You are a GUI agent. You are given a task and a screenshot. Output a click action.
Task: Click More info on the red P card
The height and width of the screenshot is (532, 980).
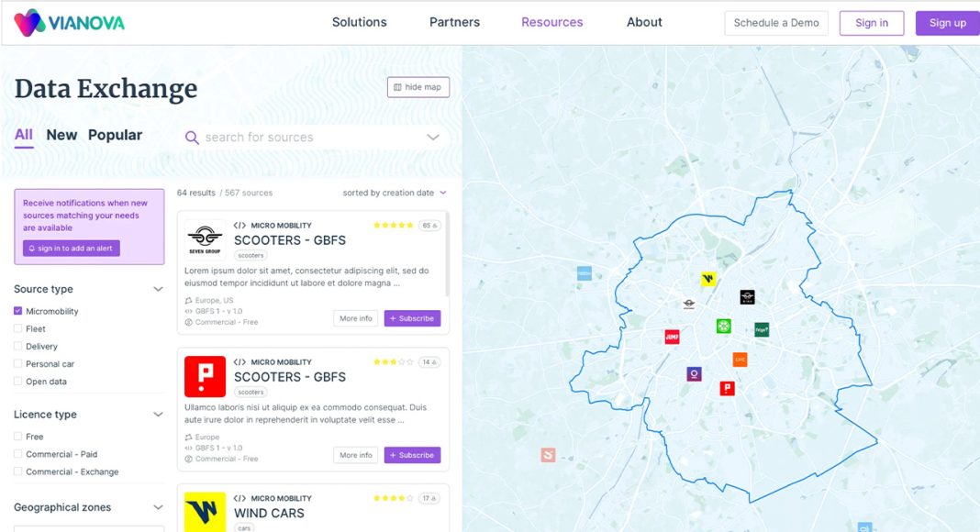click(x=356, y=455)
